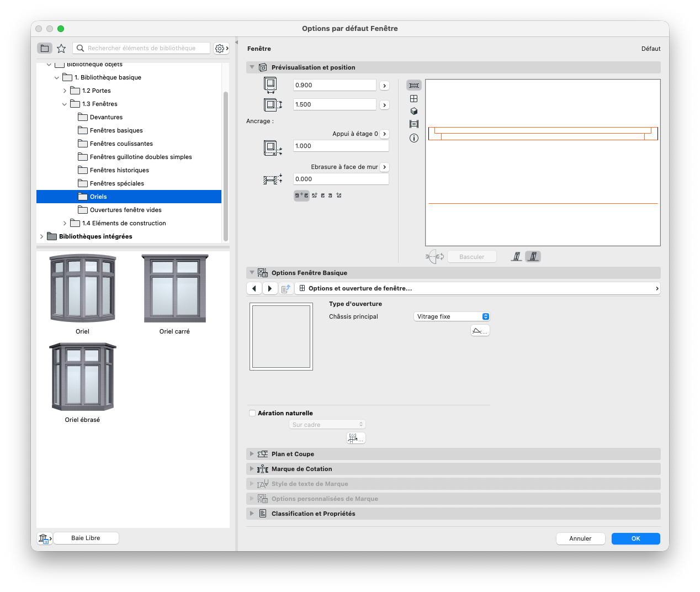Screen dimensions: 700x592
Task: Expand 1.4 Eléments de construction folder
Action: pos(65,223)
